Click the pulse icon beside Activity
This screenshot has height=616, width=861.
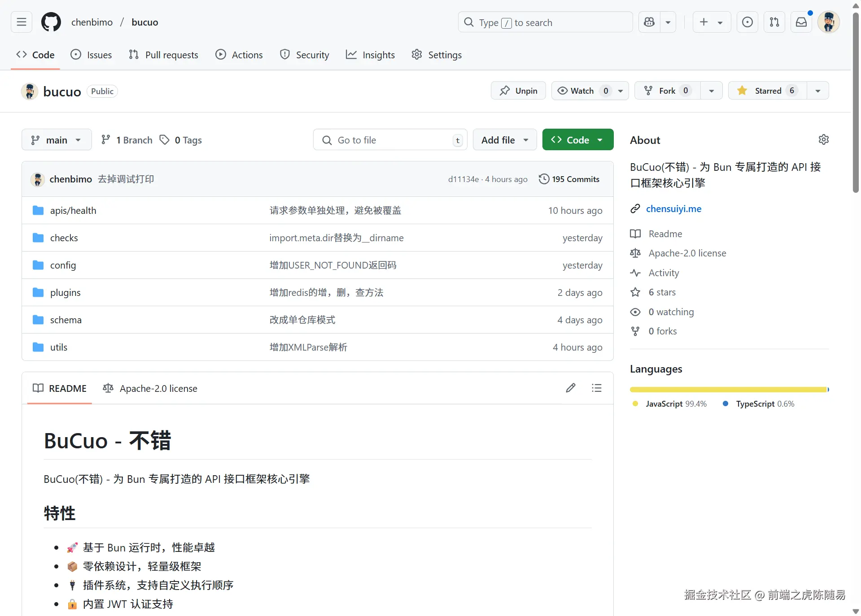click(635, 273)
